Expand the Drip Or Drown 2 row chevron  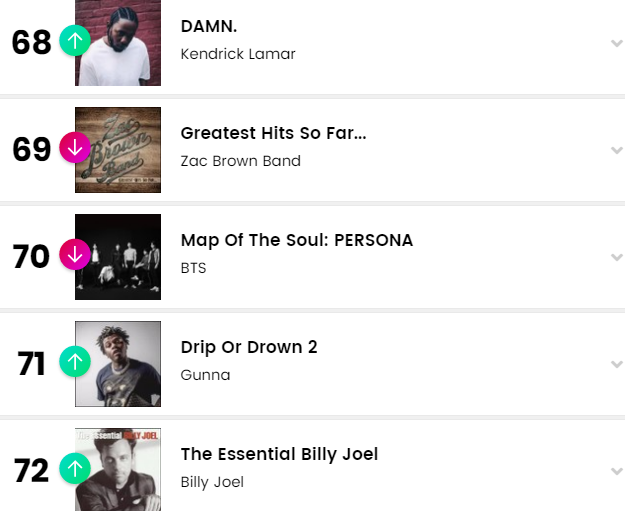coord(616,364)
